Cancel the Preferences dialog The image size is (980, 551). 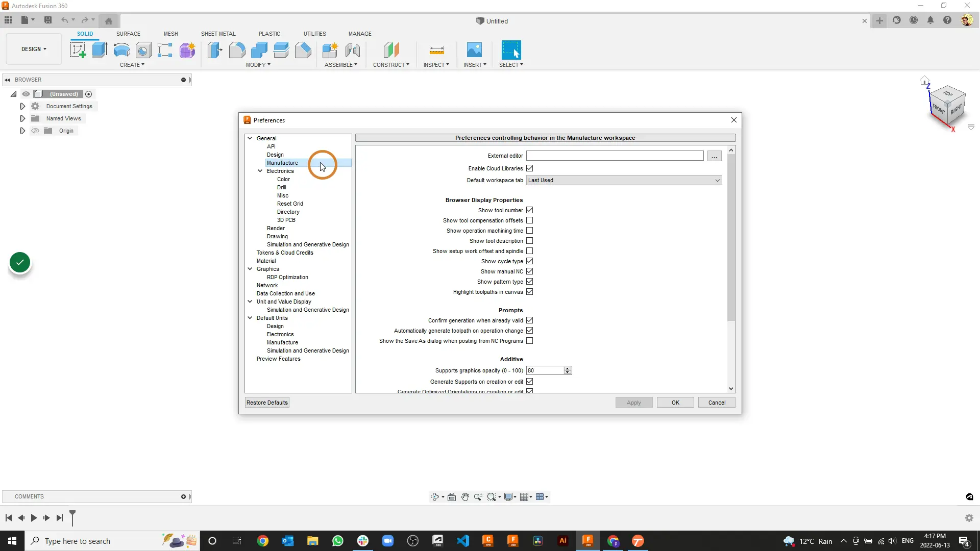pyautogui.click(x=717, y=403)
